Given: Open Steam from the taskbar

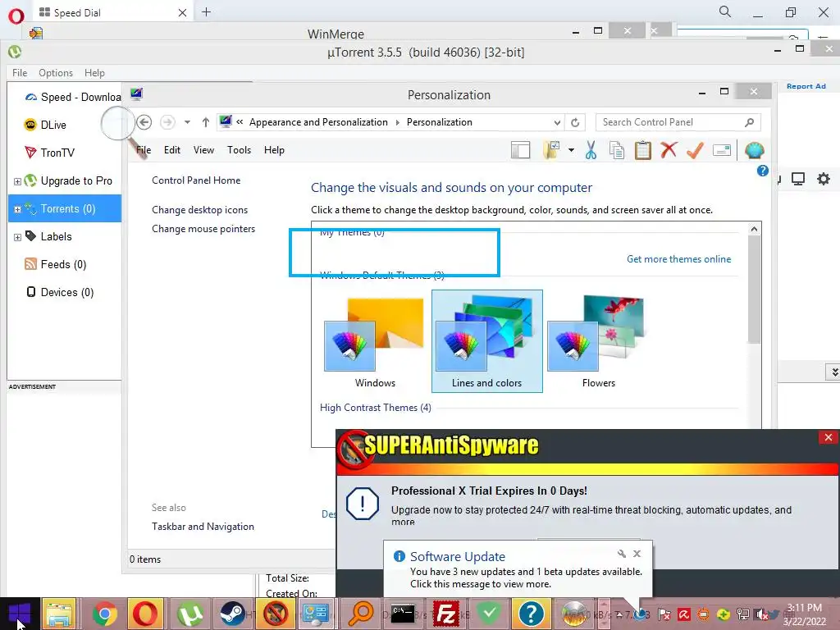Looking at the screenshot, I should coord(232,614).
